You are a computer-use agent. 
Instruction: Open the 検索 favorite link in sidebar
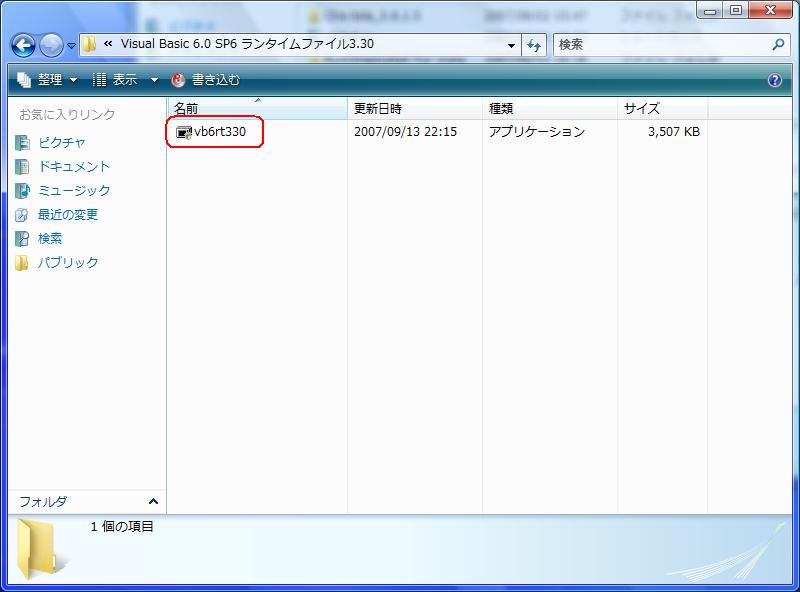click(50, 239)
